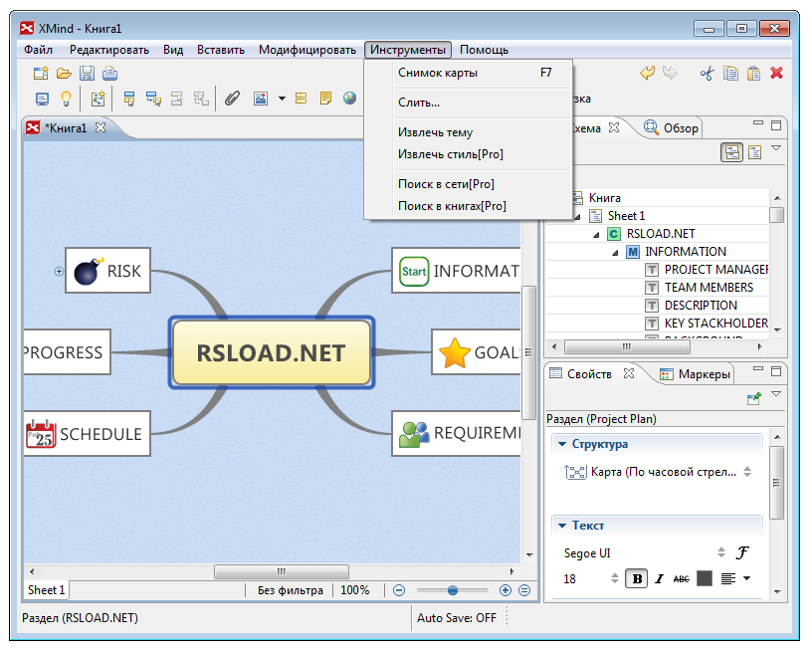Select Снимок карты menu item
812x652 pixels.
click(438, 73)
